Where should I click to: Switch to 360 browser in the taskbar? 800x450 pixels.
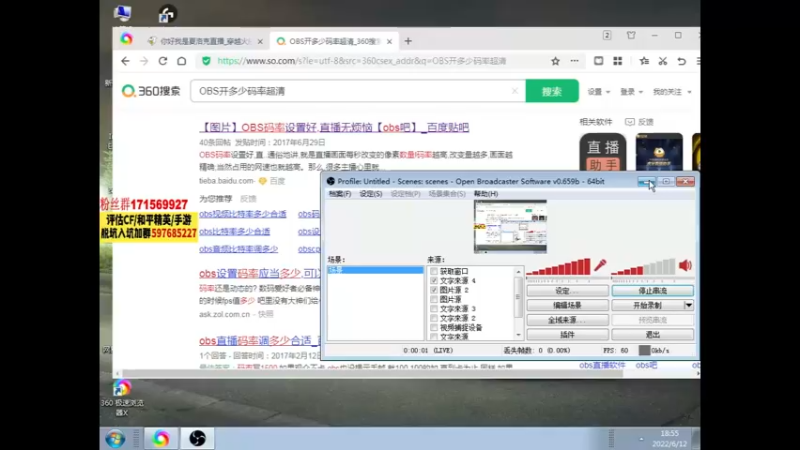(161, 438)
